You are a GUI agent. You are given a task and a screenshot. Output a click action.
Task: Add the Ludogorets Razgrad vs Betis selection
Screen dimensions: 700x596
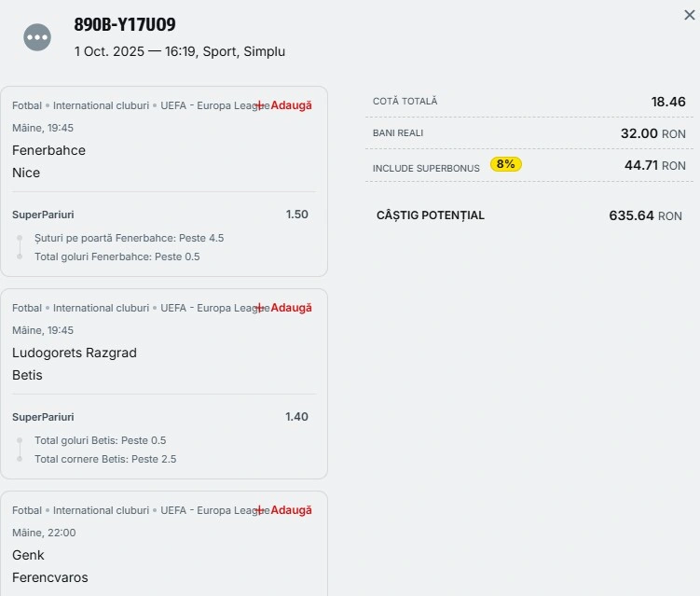[285, 308]
